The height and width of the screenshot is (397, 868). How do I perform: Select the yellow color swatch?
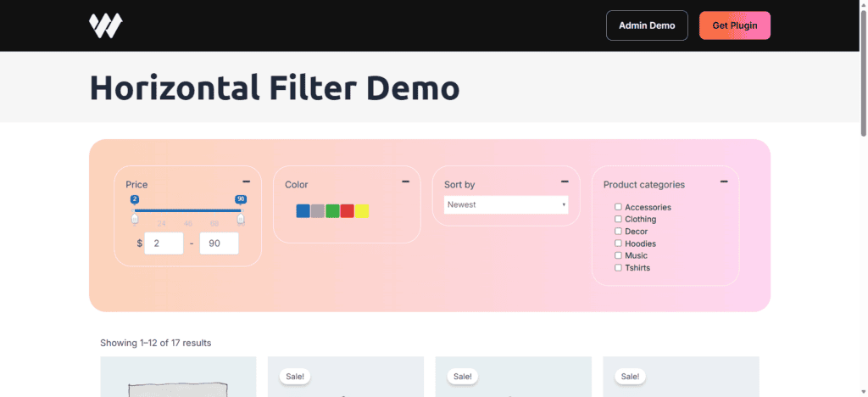[x=362, y=211]
